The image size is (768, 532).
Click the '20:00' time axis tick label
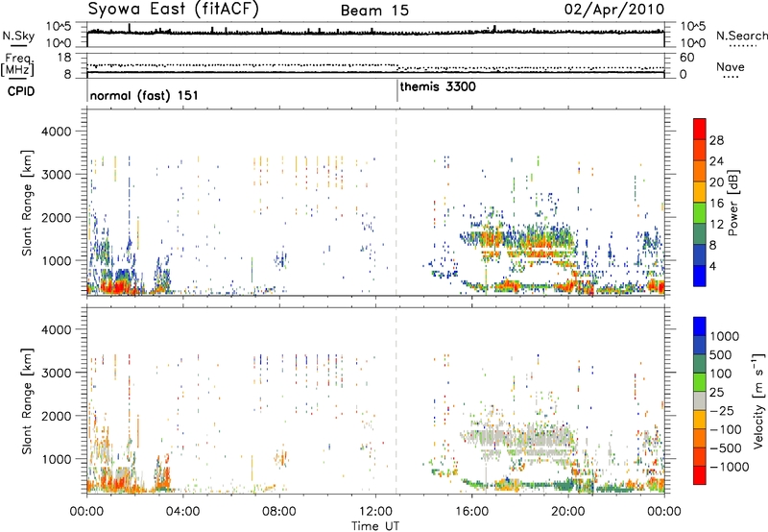tap(568, 511)
